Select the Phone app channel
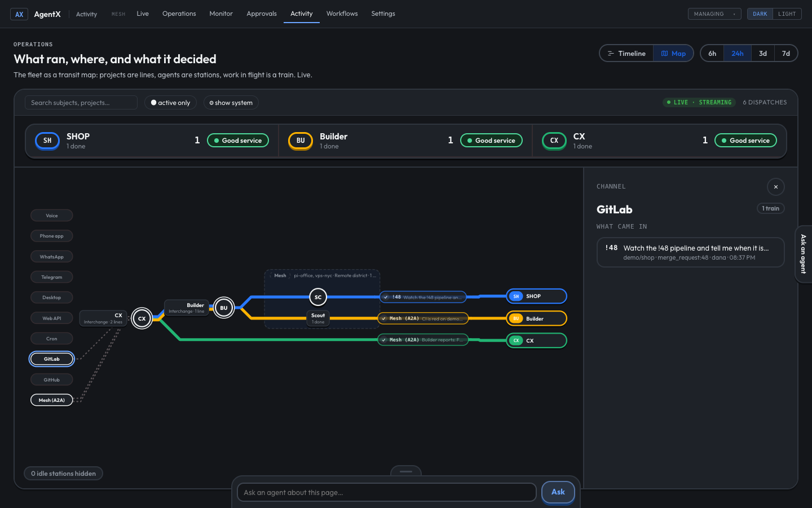The image size is (812, 508). (x=52, y=236)
